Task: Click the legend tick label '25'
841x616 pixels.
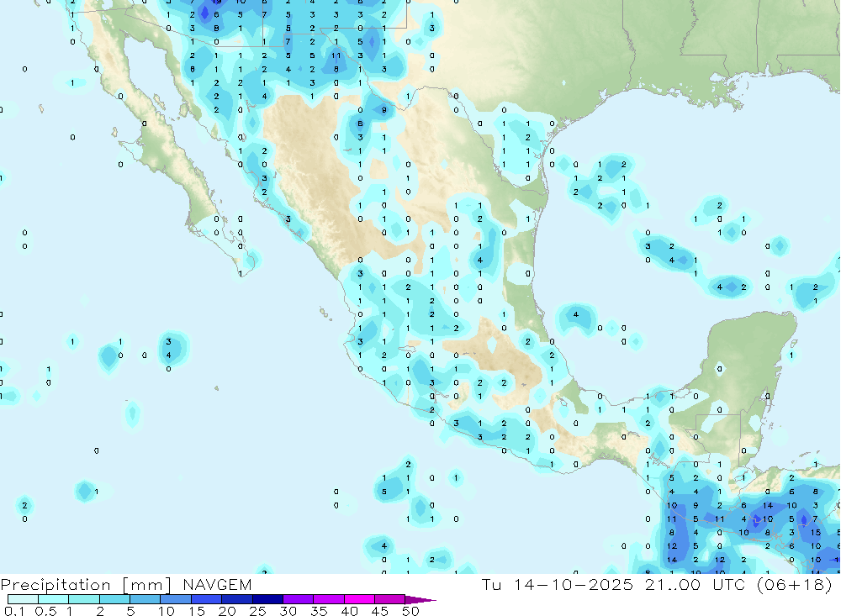Action: pyautogui.click(x=258, y=611)
